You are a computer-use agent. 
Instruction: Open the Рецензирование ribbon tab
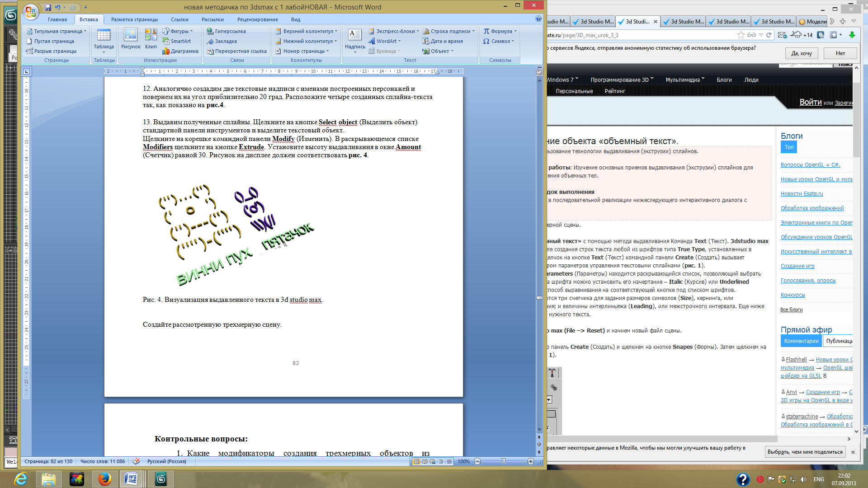pyautogui.click(x=257, y=19)
